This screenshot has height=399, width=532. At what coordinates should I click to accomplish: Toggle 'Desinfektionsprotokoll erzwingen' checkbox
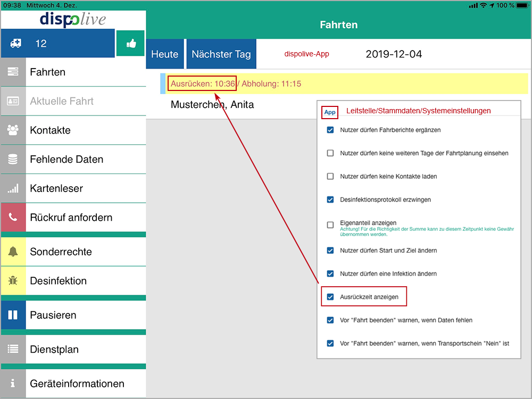click(x=330, y=199)
